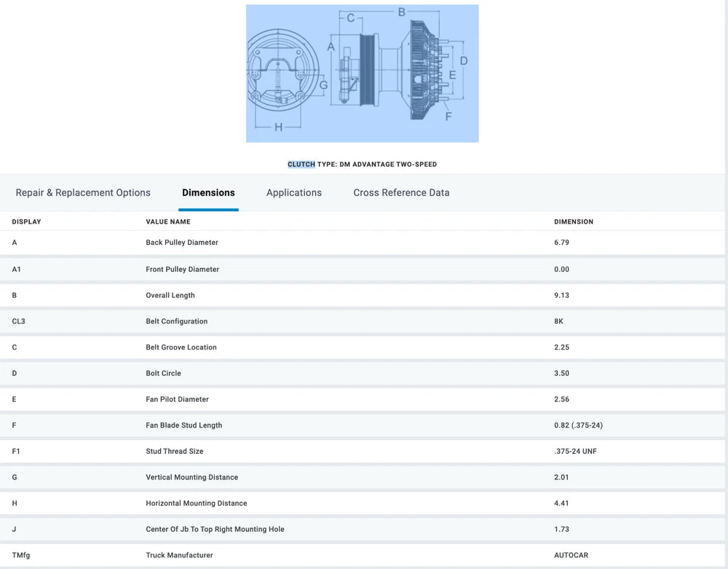
Task: Click the fan clutch dimension diagram
Action: pos(362,74)
